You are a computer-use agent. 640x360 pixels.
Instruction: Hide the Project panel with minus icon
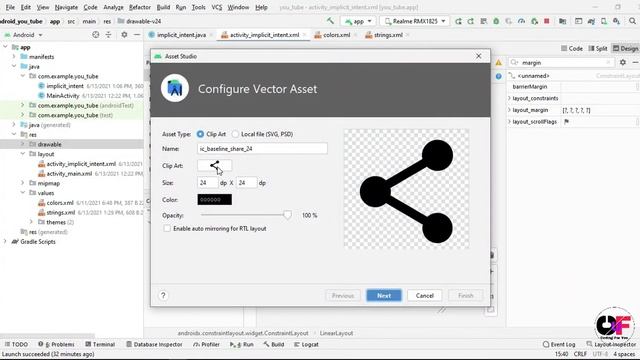137,35
